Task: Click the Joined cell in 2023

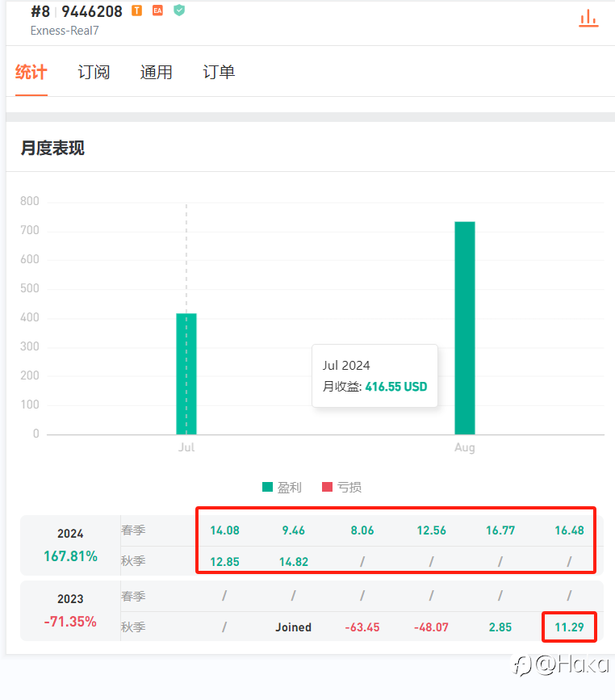Action: 293,627
